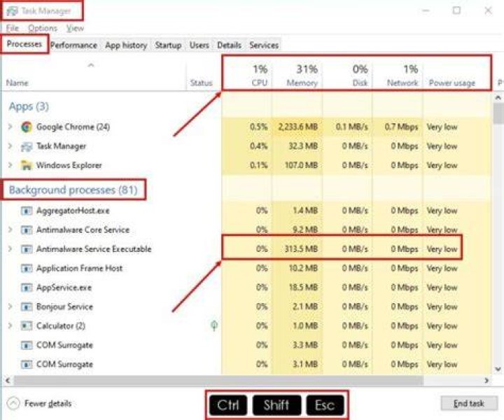Expand Antimalware Core Service

coord(10,230)
